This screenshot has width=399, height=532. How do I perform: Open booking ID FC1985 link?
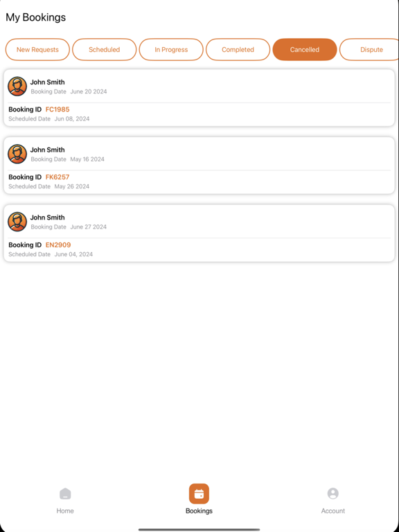(57, 109)
